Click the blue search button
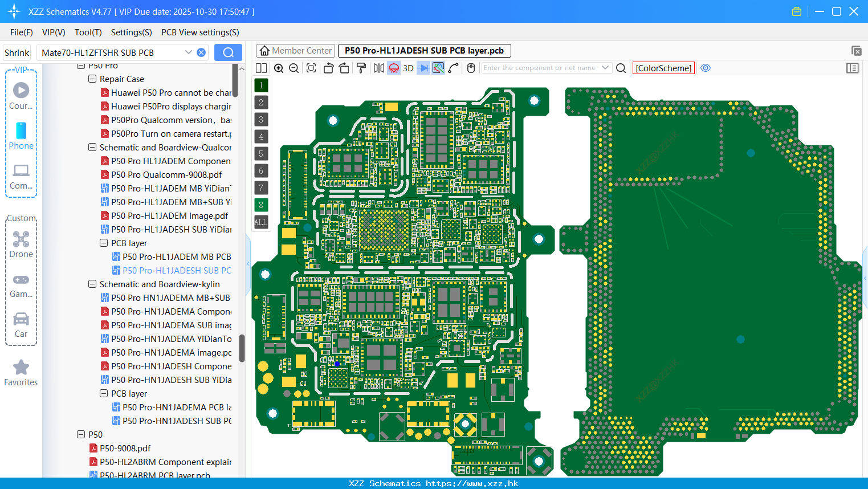 [228, 52]
